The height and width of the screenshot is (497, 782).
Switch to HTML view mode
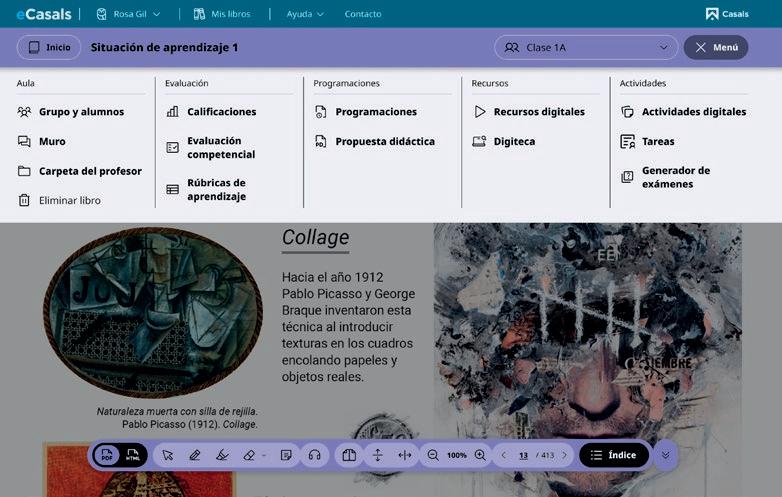click(x=133, y=455)
